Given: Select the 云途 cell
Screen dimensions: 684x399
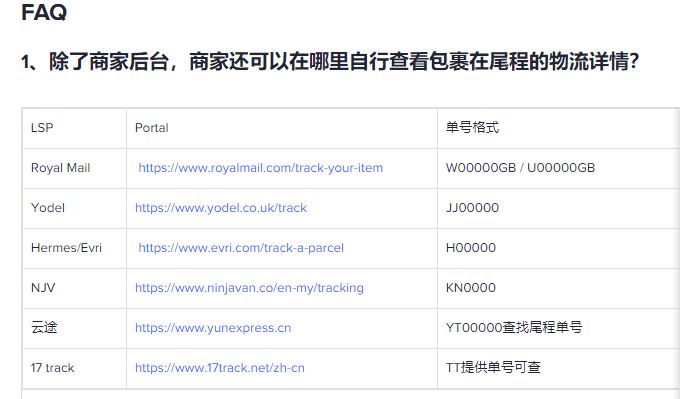Looking at the screenshot, I should click(x=75, y=328).
